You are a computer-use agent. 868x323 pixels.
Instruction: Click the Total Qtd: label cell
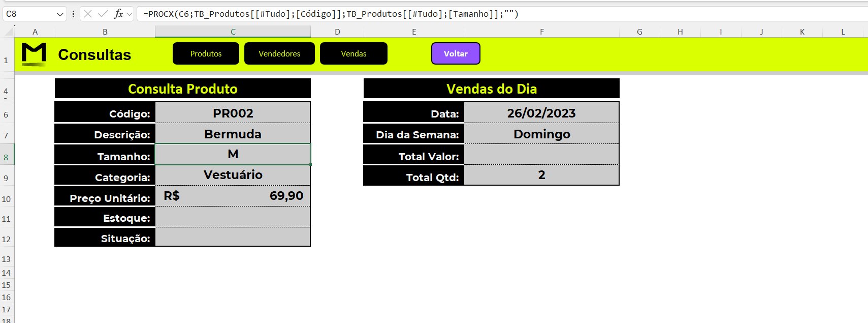[414, 175]
